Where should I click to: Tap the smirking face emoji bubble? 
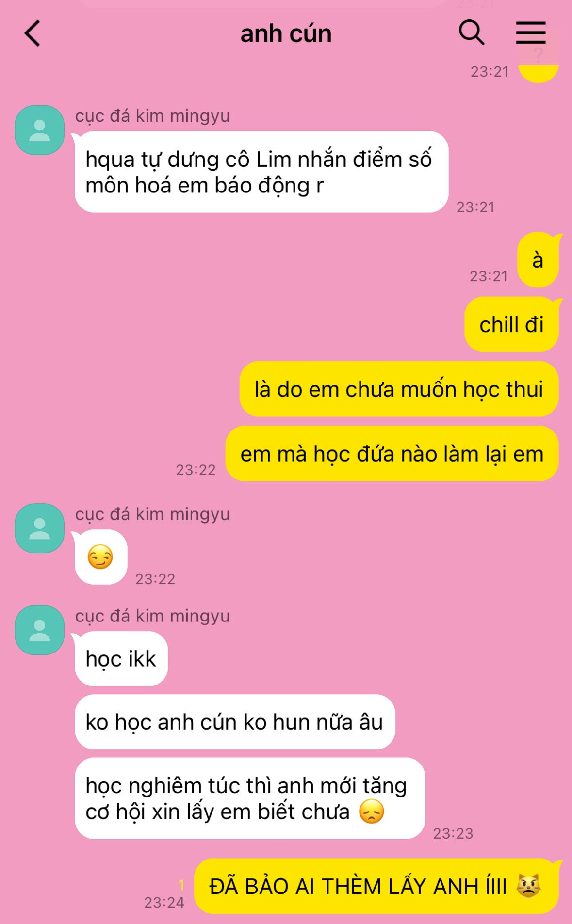101,557
